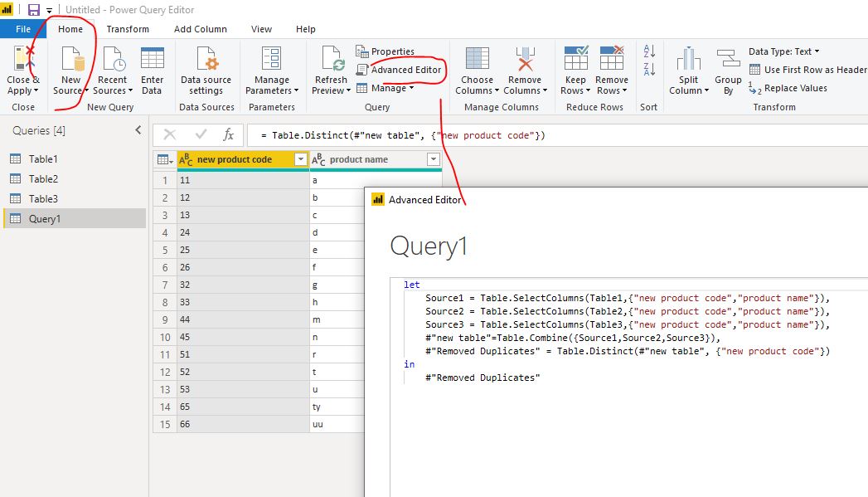Click the product name cell 'uu'
This screenshot has width=868, height=497.
[x=337, y=424]
